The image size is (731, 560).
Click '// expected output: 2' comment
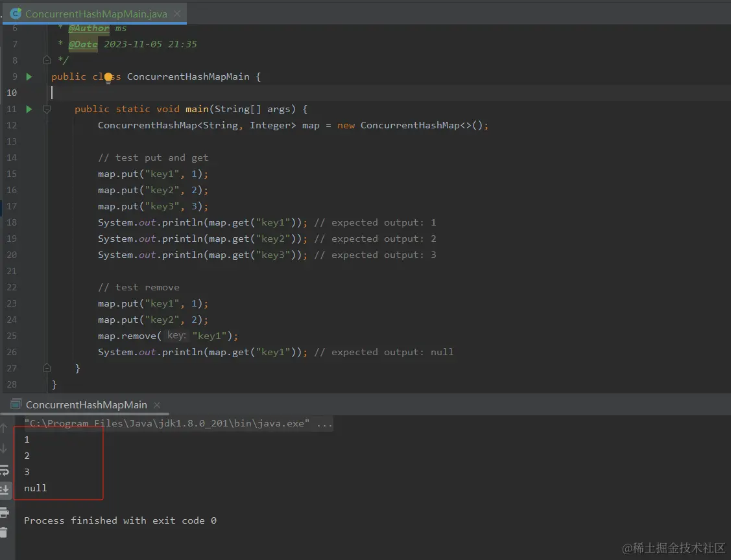click(375, 239)
